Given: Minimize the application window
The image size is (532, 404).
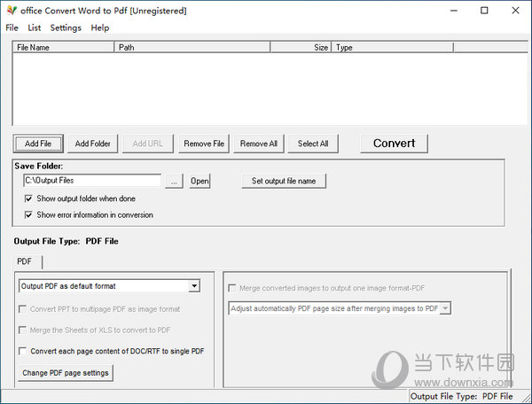Looking at the screenshot, I should click(454, 11).
